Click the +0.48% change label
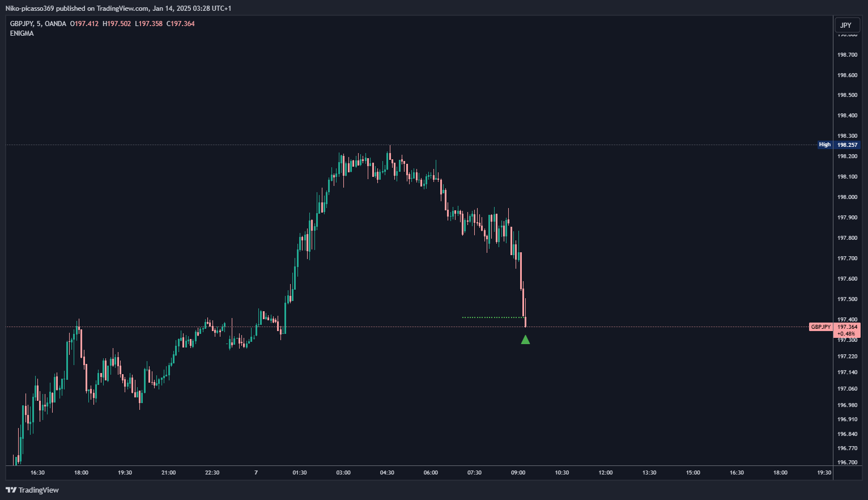The image size is (868, 500). [846, 334]
